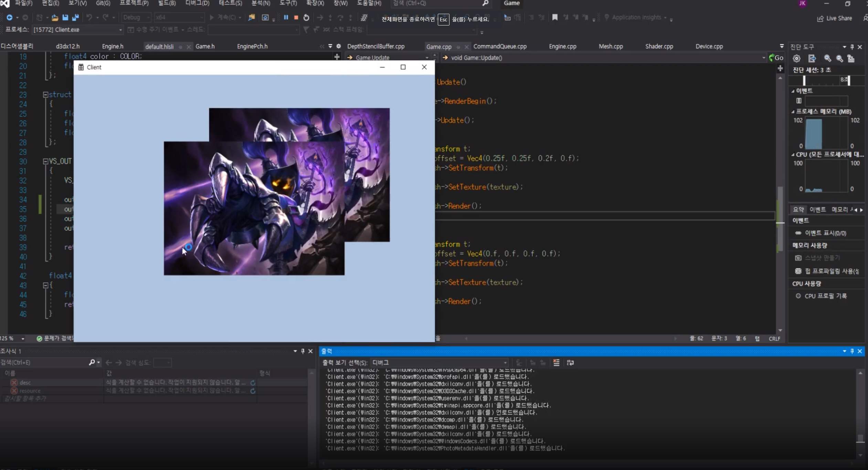The width and height of the screenshot is (868, 470).
Task: Open the 파일(F) menu
Action: (23, 3)
